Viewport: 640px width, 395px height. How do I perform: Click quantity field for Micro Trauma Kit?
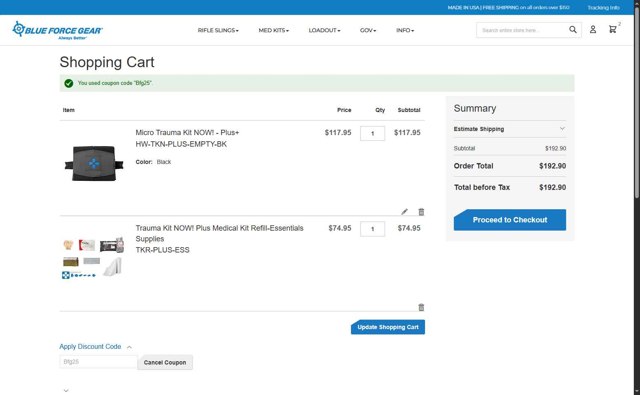[372, 133]
